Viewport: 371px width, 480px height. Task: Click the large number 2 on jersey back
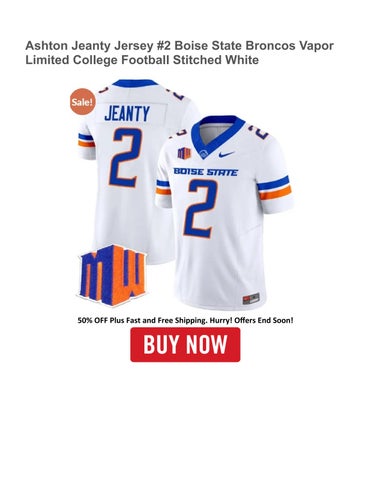tap(126, 157)
